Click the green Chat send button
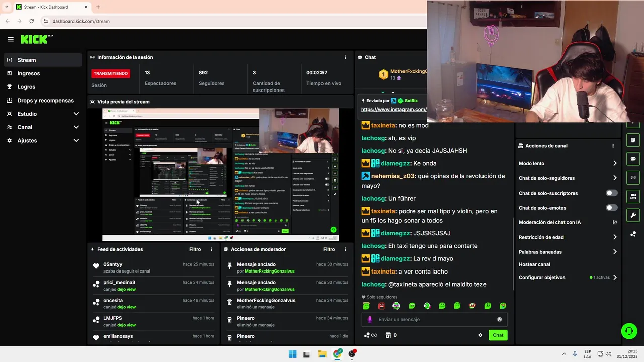Screen dimensions: 644x362 (498, 335)
